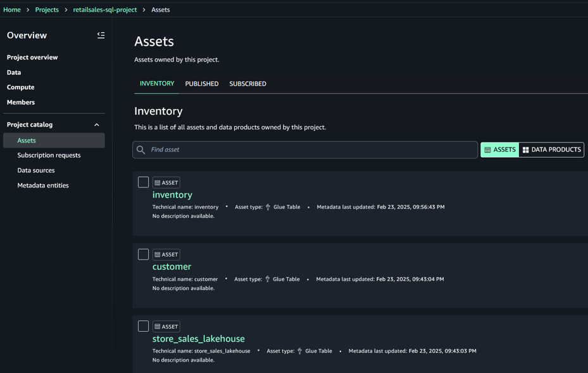The width and height of the screenshot is (588, 373).
Task: Click the inventory ASSET badge icon
Action: 158,183
